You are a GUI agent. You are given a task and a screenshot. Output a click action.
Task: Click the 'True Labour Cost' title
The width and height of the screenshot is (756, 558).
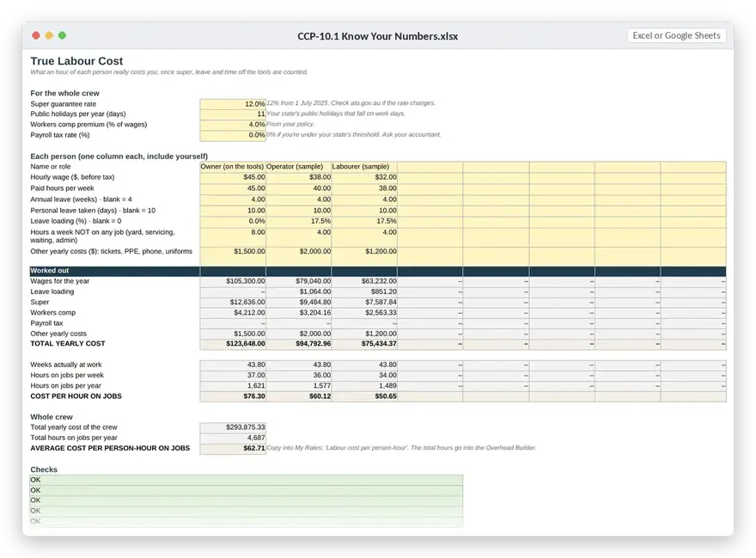76,61
